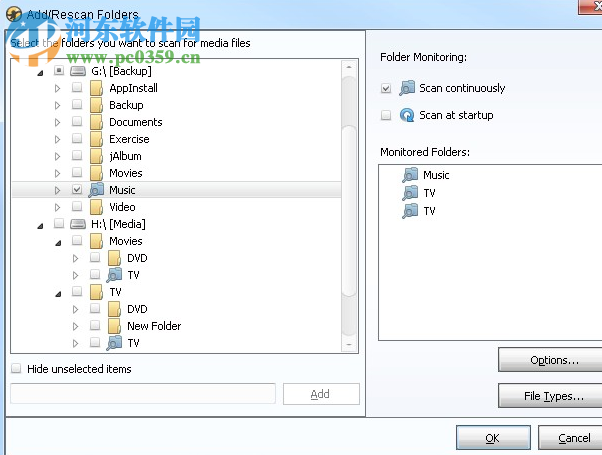The height and width of the screenshot is (455, 602).
Task: Check the Exercise folder checkbox
Action: pos(77,138)
